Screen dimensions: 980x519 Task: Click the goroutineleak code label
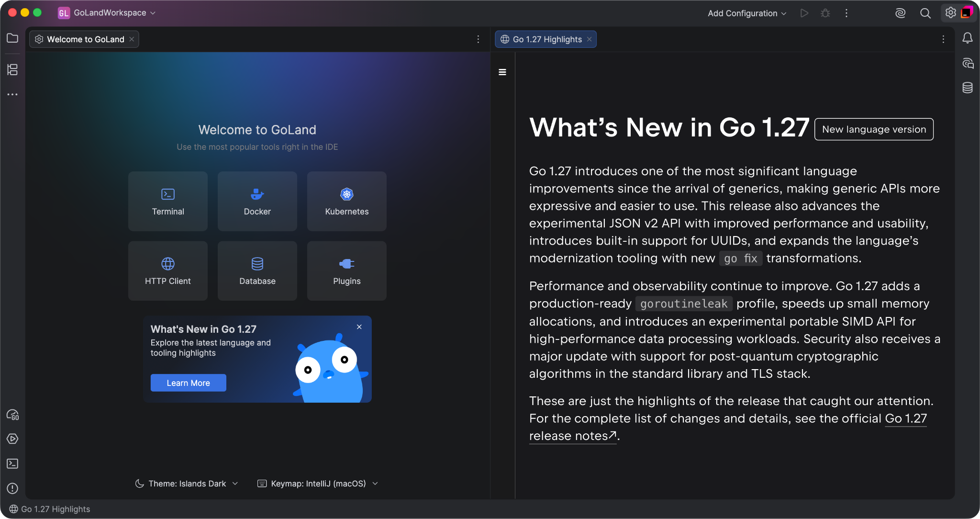[x=684, y=304]
